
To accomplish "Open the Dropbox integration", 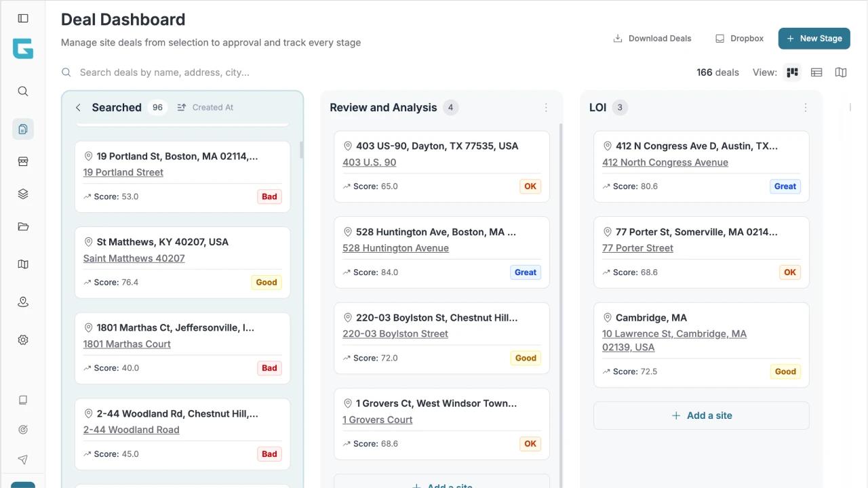I will coord(739,39).
